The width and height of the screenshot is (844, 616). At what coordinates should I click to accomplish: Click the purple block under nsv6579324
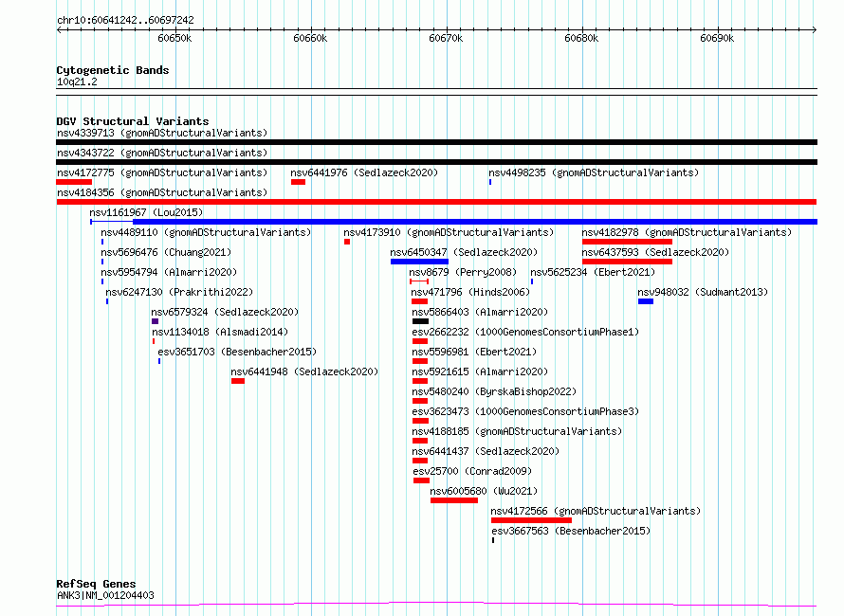(155, 321)
